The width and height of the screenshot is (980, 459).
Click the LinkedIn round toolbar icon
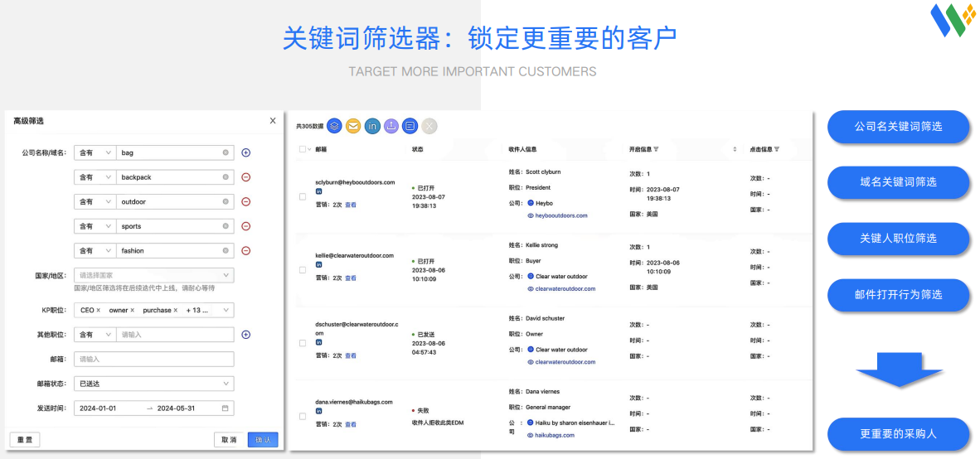click(x=372, y=126)
